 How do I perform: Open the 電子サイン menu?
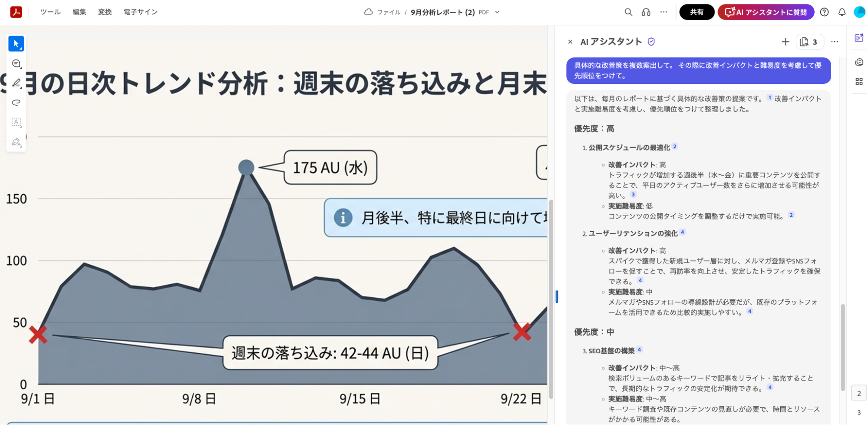point(140,12)
